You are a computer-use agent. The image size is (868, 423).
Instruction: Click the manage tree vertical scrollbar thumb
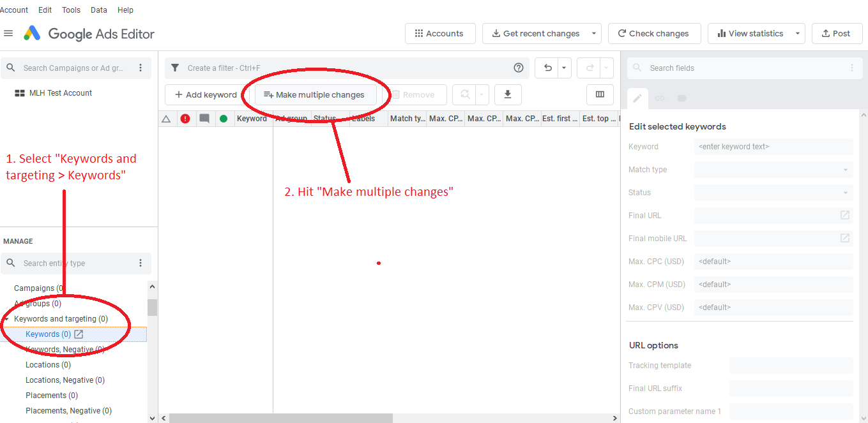(x=152, y=308)
